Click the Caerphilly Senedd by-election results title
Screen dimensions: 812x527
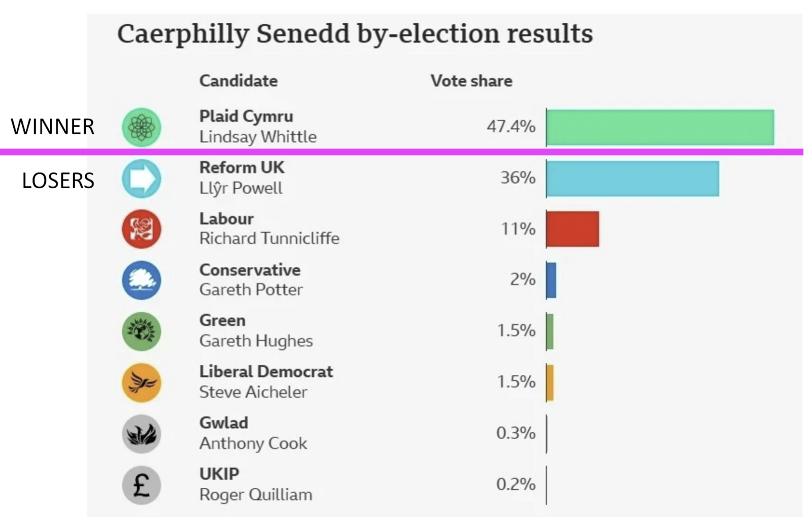click(355, 34)
